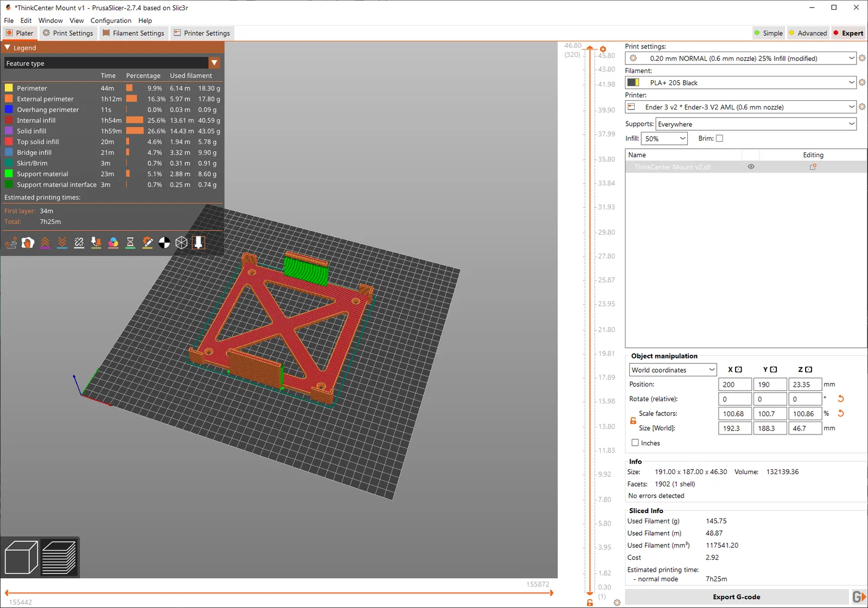
Task: Open print settings gear beside the profile
Action: [862, 58]
